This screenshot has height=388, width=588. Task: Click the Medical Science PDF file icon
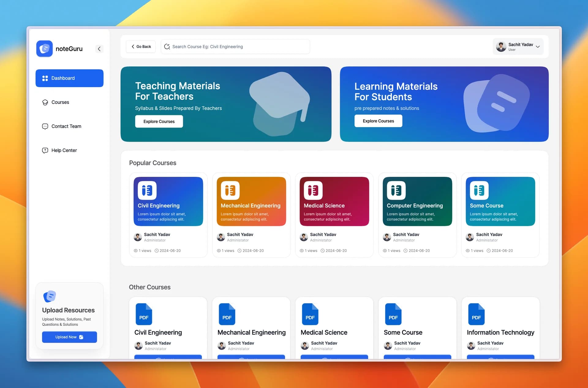point(310,314)
